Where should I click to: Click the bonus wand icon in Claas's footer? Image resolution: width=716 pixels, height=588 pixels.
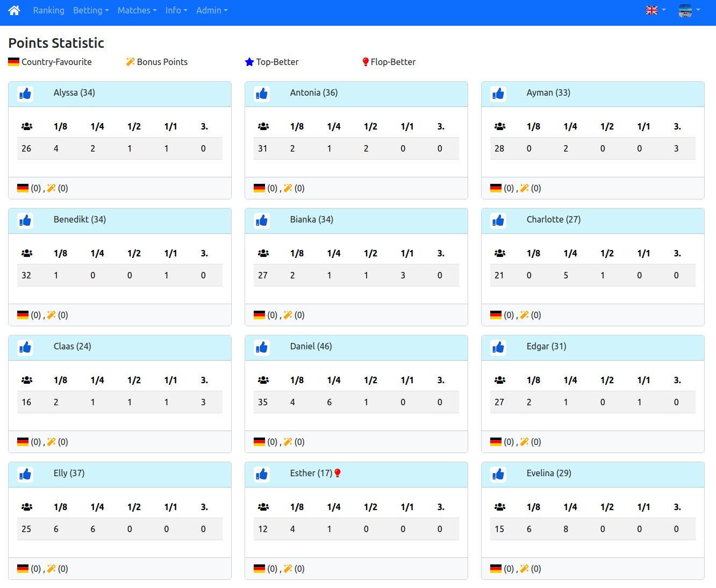[51, 442]
